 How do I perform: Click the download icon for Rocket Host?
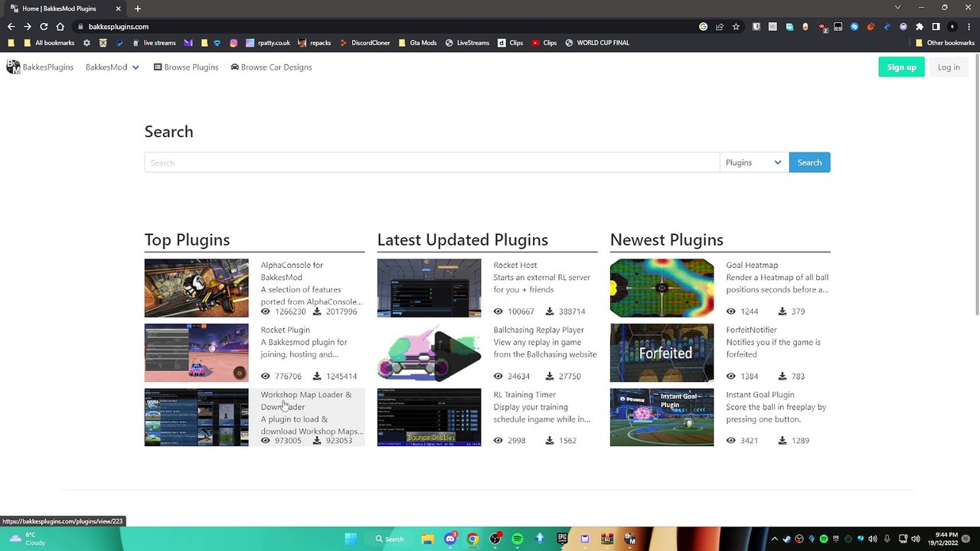point(550,311)
